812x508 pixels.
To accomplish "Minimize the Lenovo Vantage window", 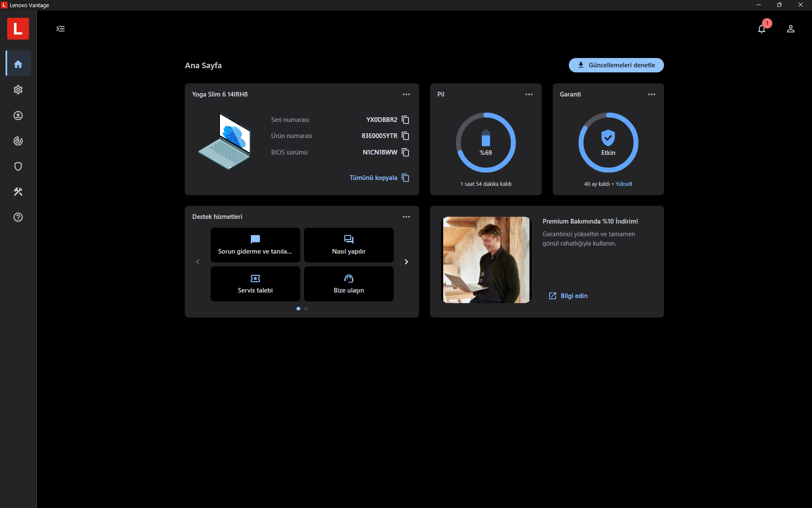I will 759,5.
